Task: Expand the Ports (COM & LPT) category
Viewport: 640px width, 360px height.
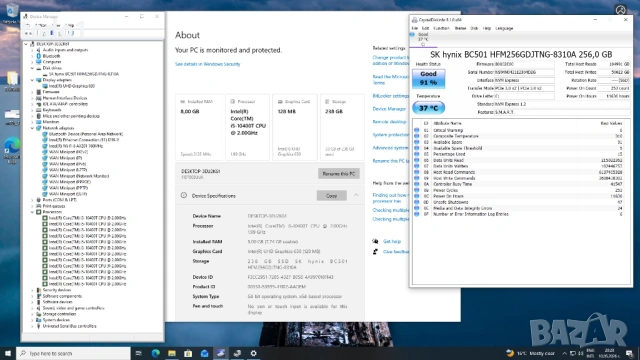Action: tap(32, 200)
